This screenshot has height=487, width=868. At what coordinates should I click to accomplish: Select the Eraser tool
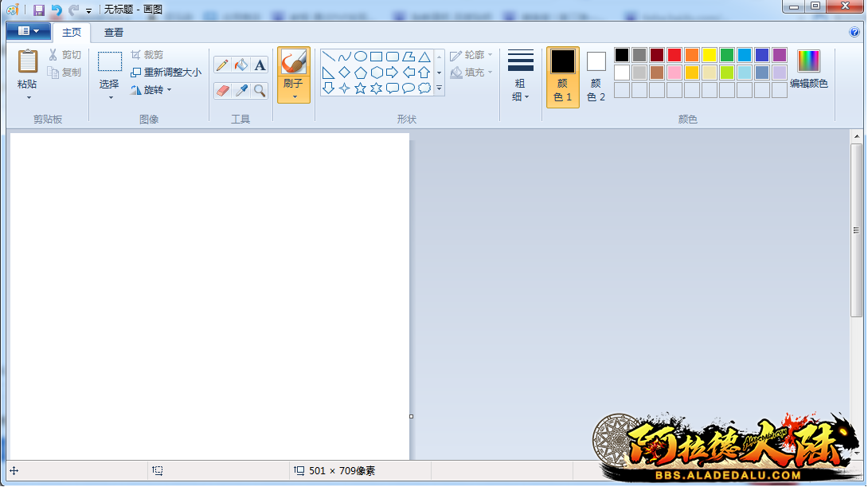click(x=222, y=90)
